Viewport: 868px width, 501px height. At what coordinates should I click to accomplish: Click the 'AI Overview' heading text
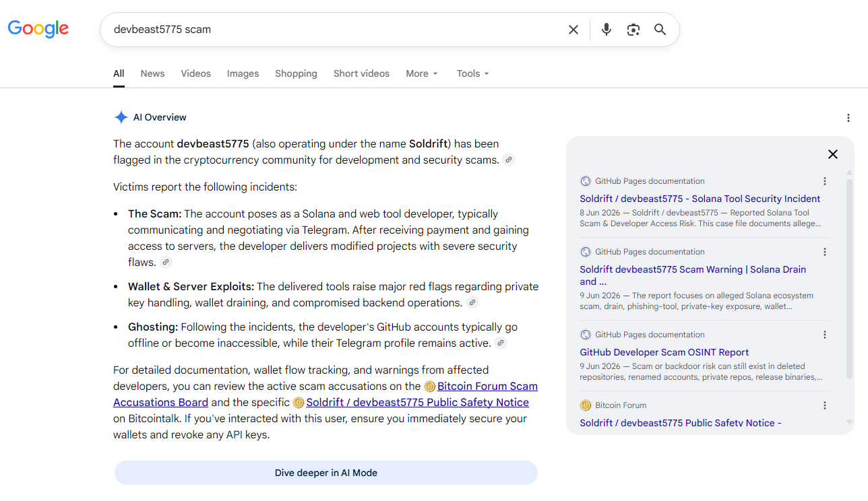point(160,117)
